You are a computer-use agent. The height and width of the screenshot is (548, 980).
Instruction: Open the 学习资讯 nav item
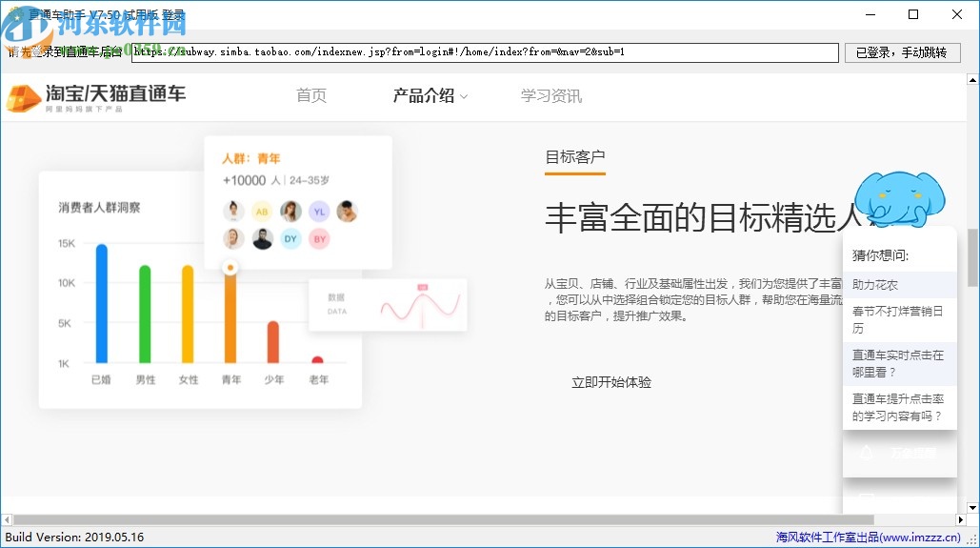tap(551, 95)
